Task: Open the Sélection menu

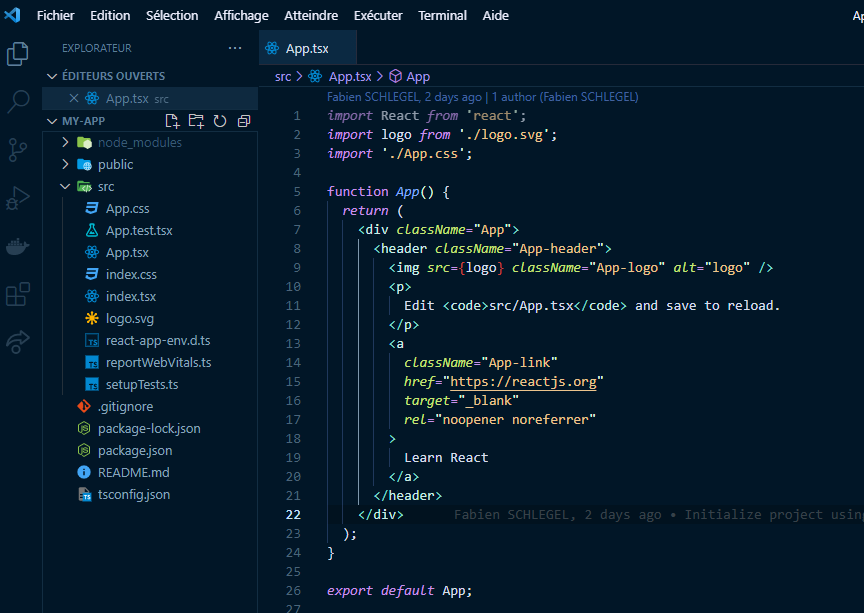Action: tap(172, 15)
